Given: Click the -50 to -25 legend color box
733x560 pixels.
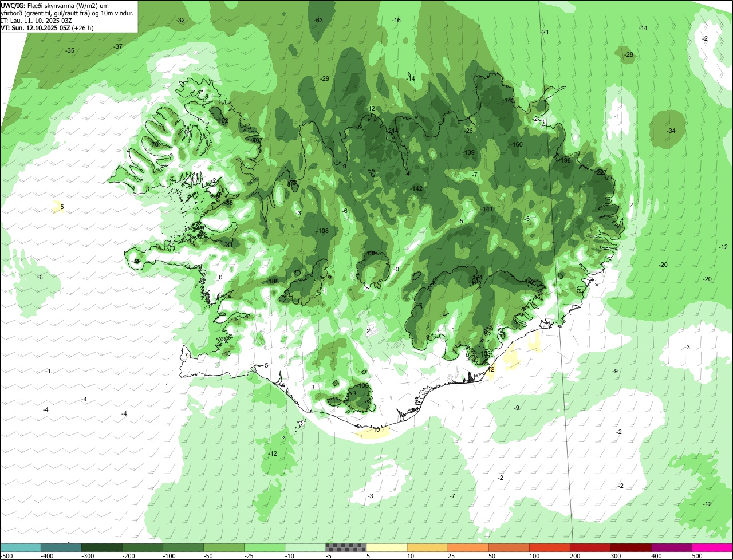Looking at the screenshot, I should pyautogui.click(x=223, y=547).
